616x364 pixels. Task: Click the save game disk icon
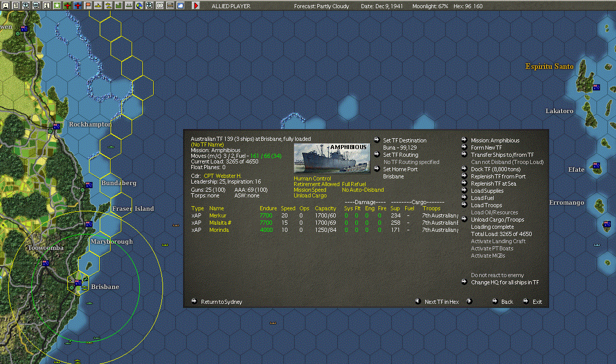[x=6, y=6]
